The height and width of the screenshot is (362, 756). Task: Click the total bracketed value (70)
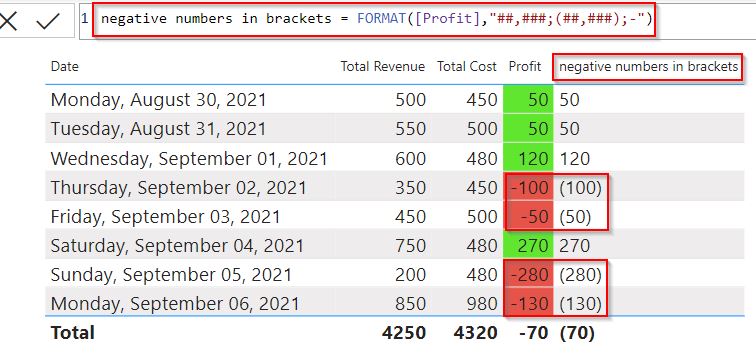tap(577, 333)
